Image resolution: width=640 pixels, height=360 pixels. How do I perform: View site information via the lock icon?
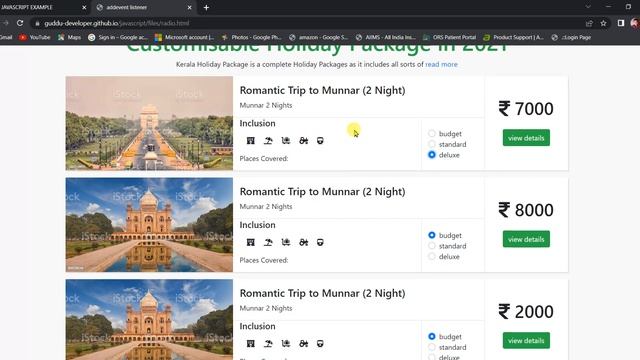38,23
